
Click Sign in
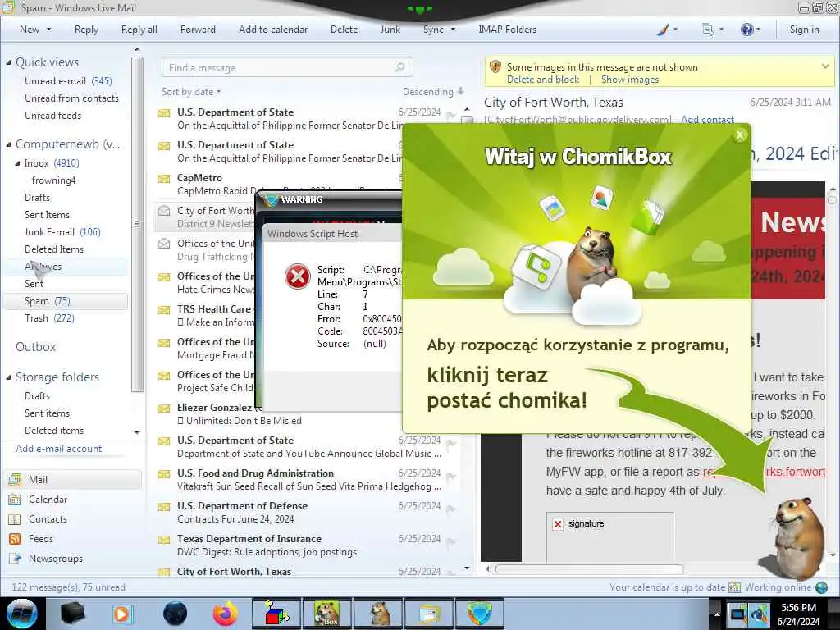(x=804, y=30)
